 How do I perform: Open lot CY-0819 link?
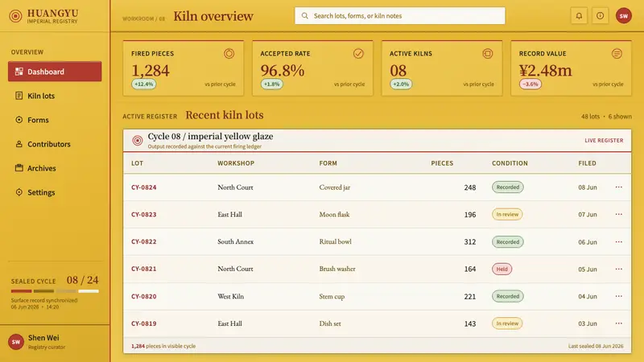(144, 323)
